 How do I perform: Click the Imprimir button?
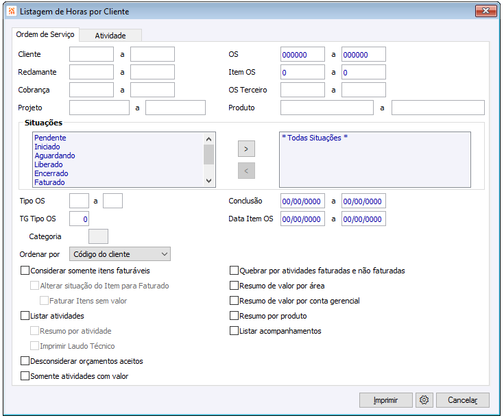point(385,399)
